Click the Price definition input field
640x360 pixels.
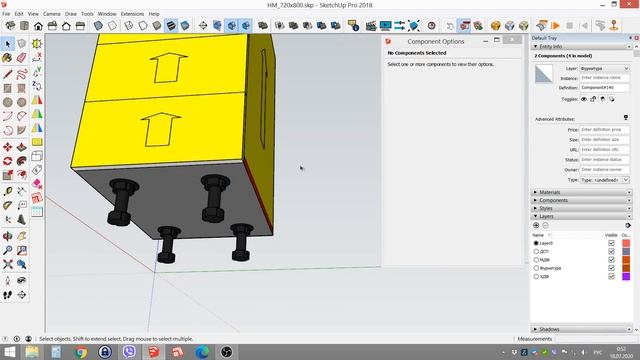click(x=604, y=130)
